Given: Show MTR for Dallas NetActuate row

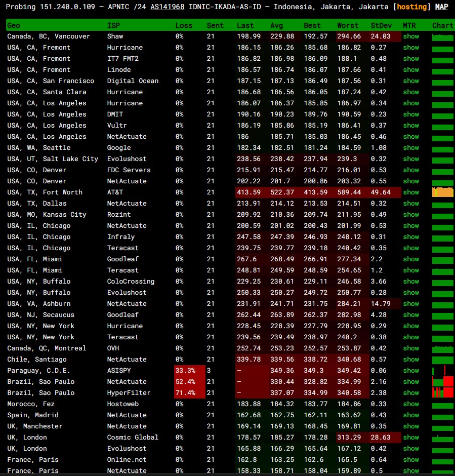Looking at the screenshot, I should pos(410,204).
